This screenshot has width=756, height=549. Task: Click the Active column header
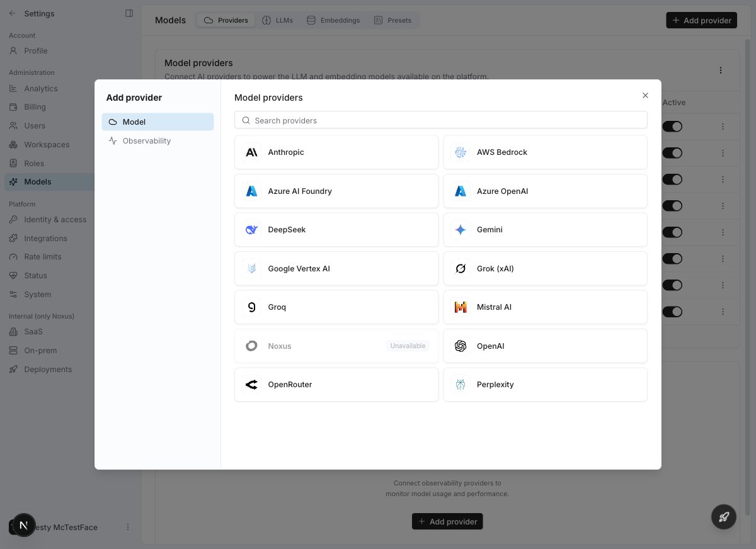point(673,103)
